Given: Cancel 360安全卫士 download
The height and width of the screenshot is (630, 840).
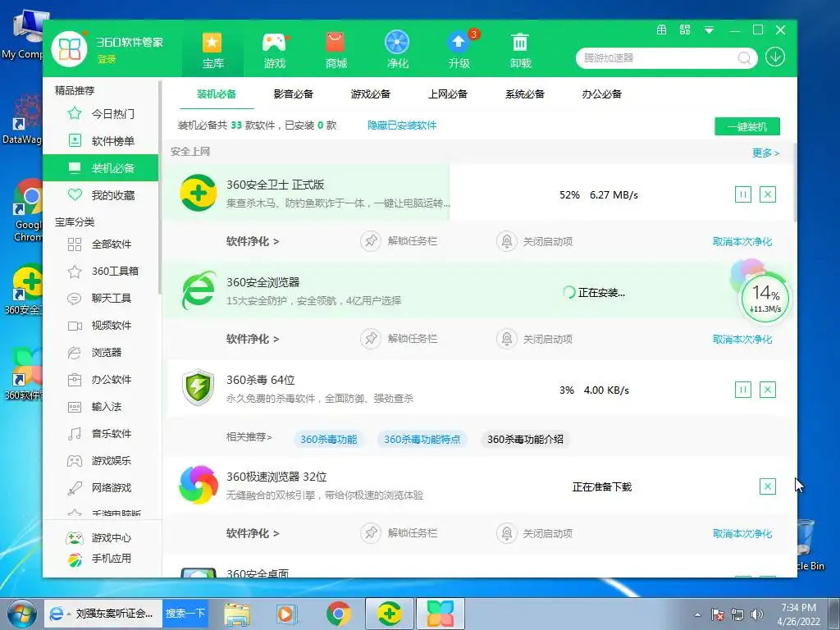Looking at the screenshot, I should tap(768, 194).
